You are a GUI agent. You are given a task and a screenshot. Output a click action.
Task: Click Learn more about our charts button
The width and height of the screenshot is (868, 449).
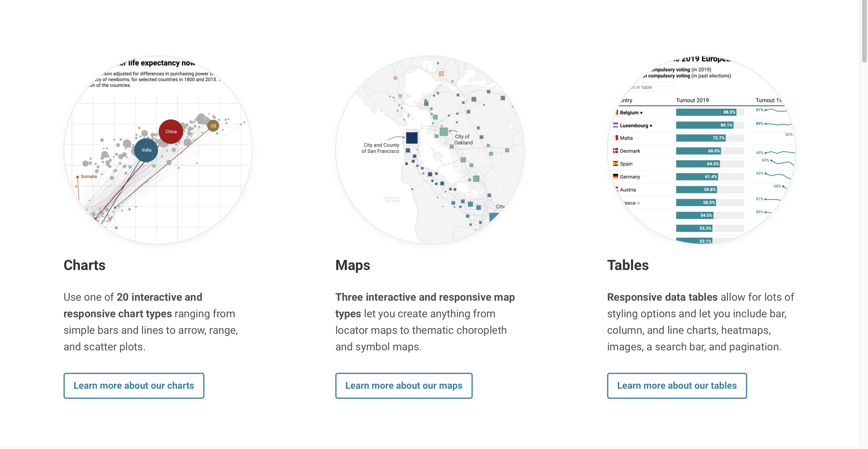click(134, 385)
